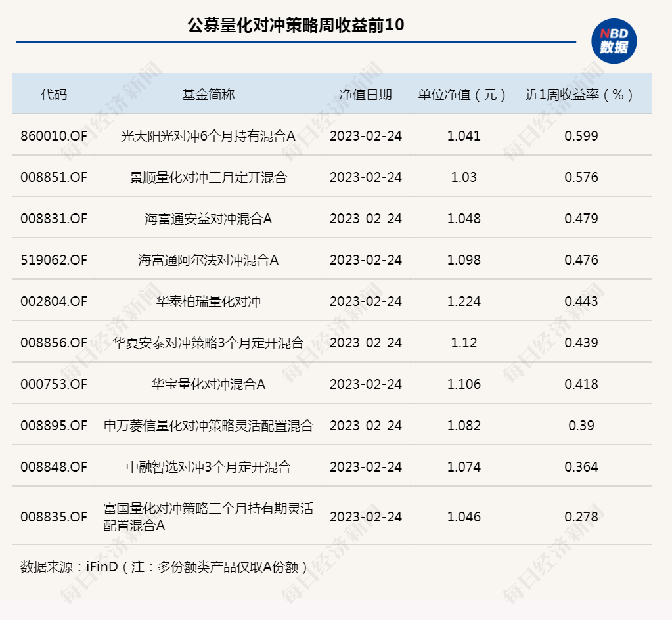The width and height of the screenshot is (672, 620).
Task: Select fund name 申万菱信量化对冲策略灵活配置混合
Action: click(x=208, y=426)
